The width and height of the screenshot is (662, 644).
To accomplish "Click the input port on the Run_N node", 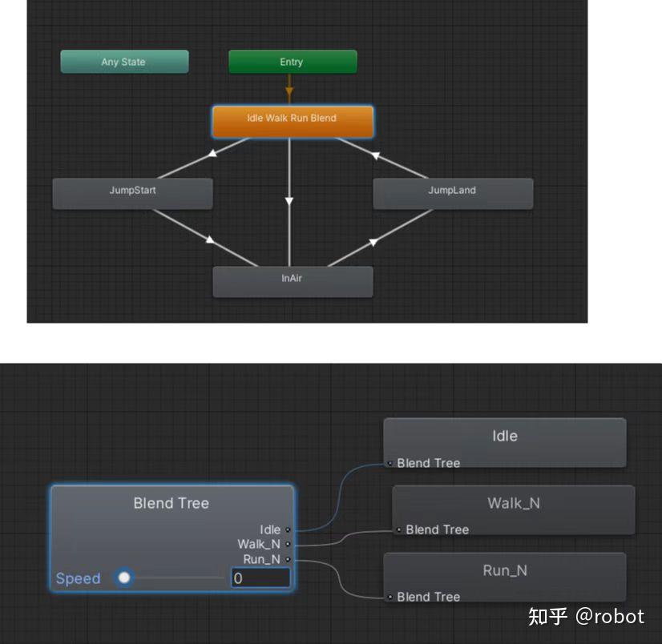I will tap(390, 598).
